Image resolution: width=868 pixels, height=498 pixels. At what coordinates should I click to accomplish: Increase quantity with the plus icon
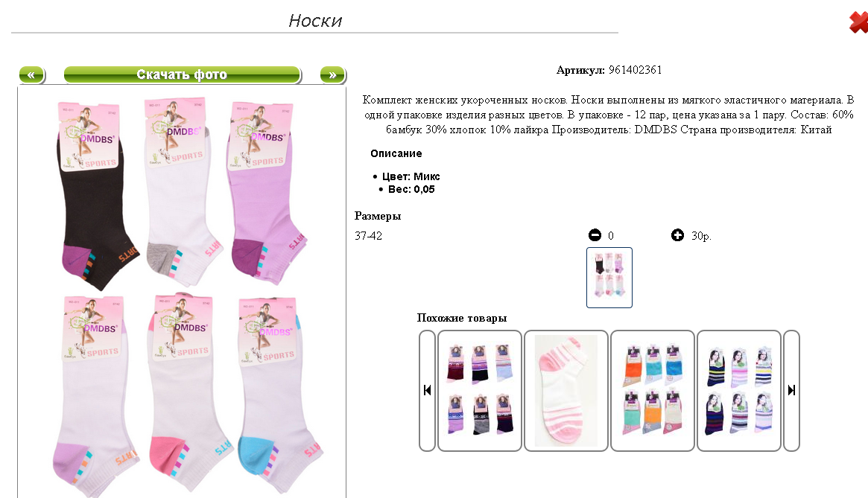pyautogui.click(x=677, y=235)
